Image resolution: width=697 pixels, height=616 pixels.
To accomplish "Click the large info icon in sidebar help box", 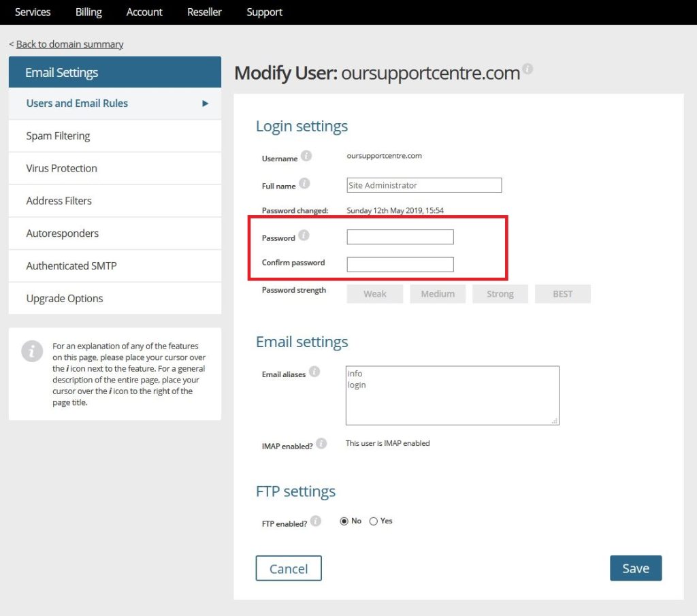I will coord(32,351).
